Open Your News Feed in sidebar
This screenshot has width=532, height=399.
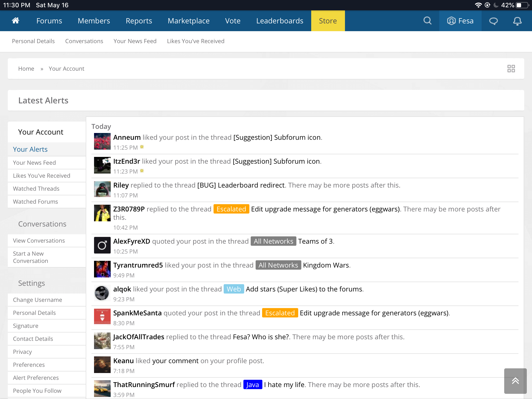click(47, 163)
